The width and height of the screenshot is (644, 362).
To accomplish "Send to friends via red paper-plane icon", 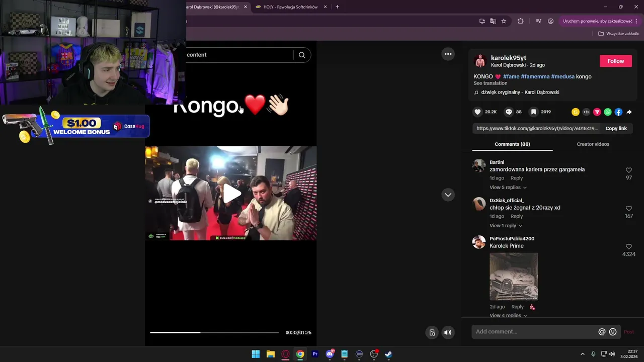I will 597,112.
